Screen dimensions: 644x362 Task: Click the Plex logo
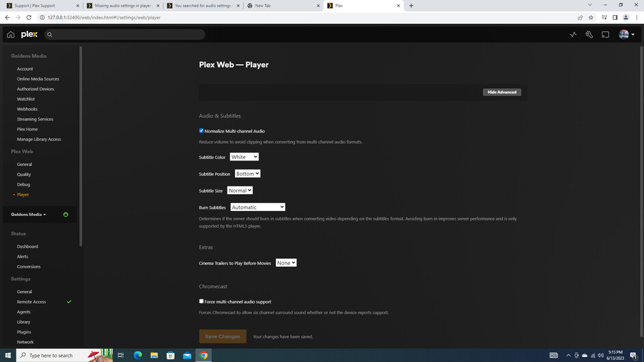click(x=29, y=35)
